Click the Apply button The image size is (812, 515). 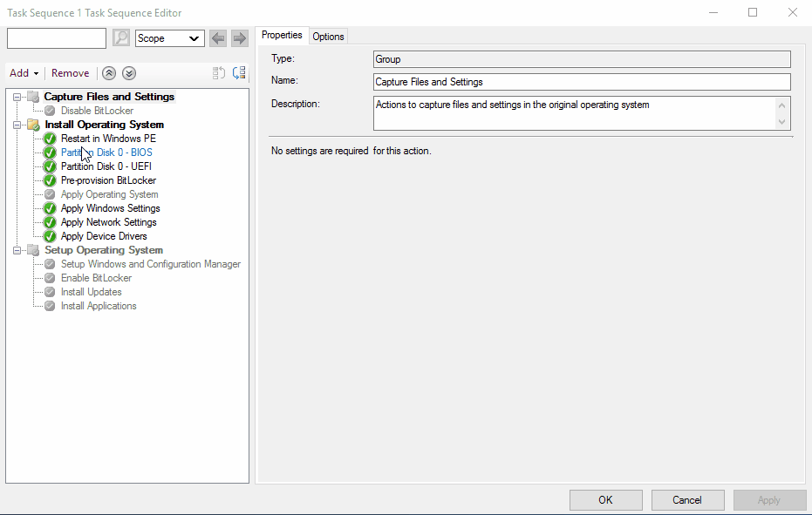pos(769,500)
